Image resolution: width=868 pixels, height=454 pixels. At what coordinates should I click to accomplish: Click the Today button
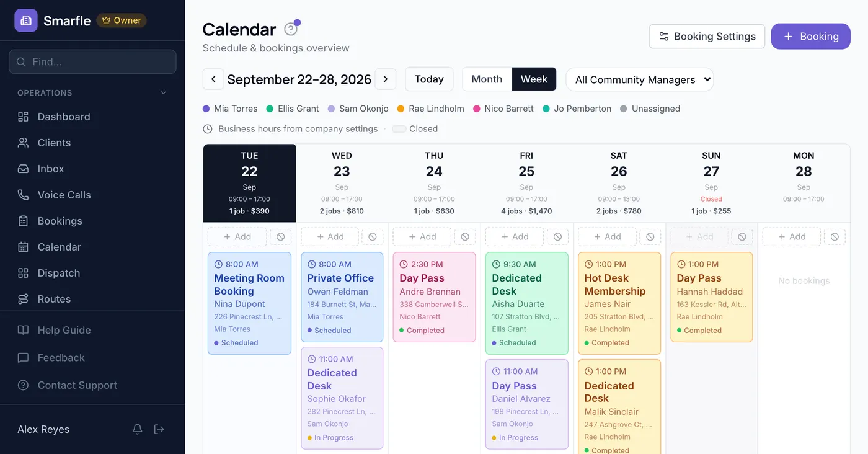click(x=429, y=79)
